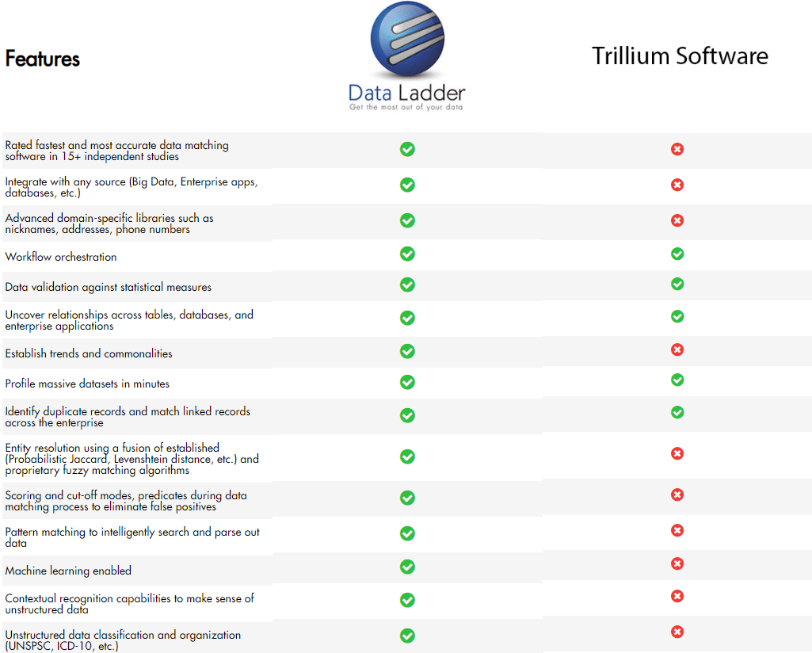Screen dimensions: 812x653
Task: Click Trillium cross for Contextual recognition row
Action: tap(677, 596)
